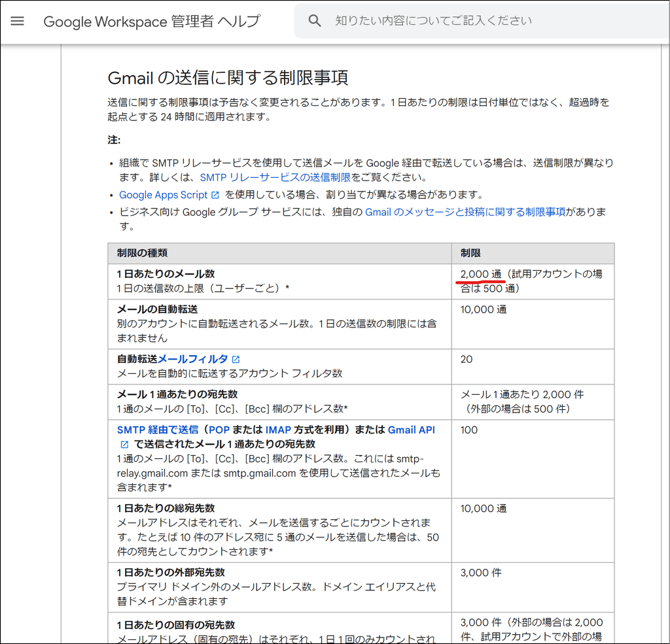Open the Gmail API link

[x=412, y=430]
